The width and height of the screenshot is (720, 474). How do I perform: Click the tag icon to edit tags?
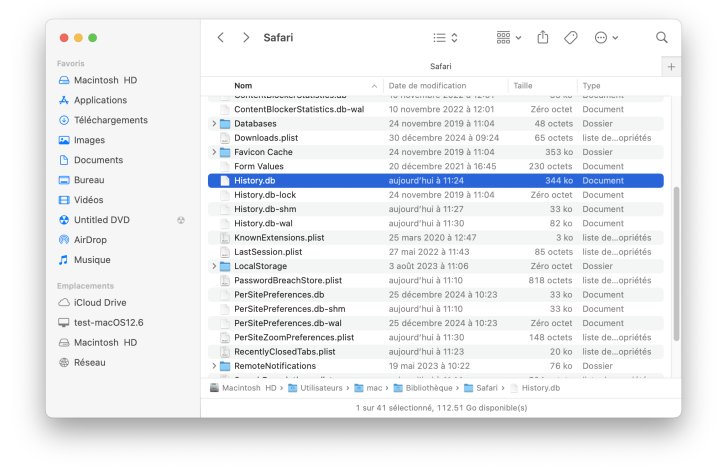pos(571,38)
